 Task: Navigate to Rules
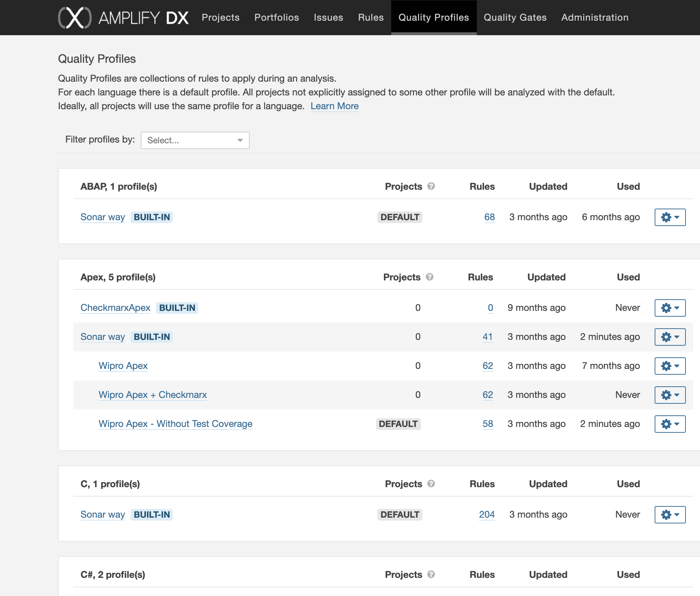pos(371,17)
